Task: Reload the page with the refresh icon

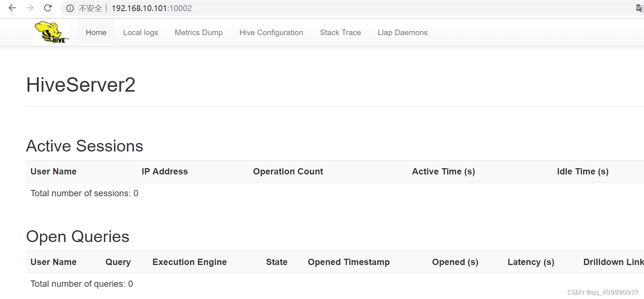Action: pos(48,8)
